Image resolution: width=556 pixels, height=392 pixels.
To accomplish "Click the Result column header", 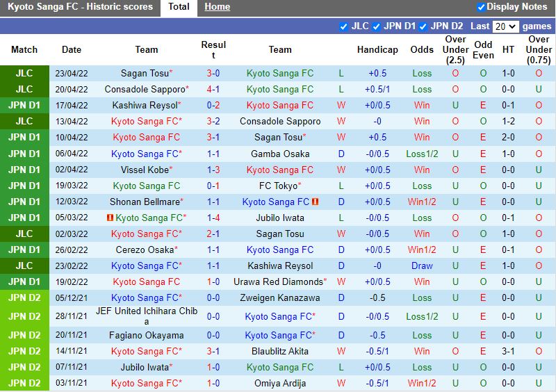I will point(213,49).
